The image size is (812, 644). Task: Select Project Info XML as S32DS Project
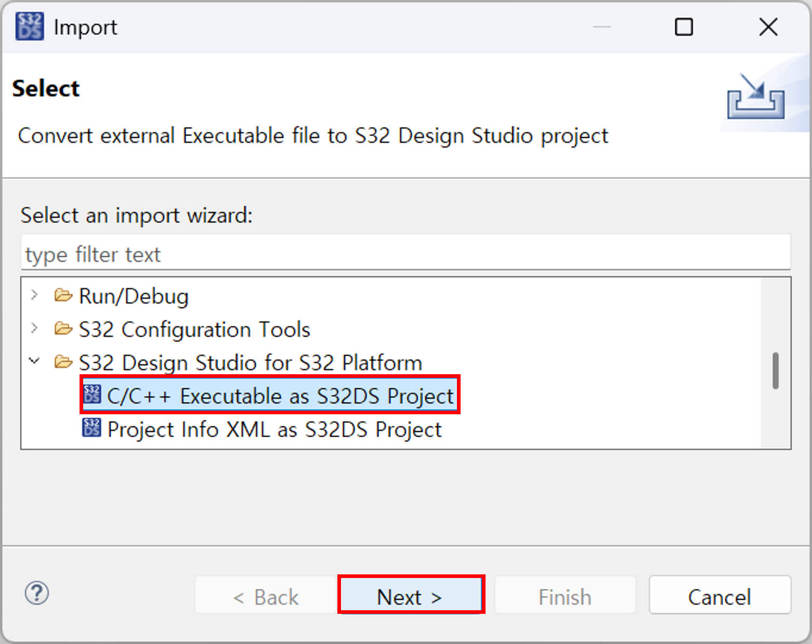(x=274, y=430)
